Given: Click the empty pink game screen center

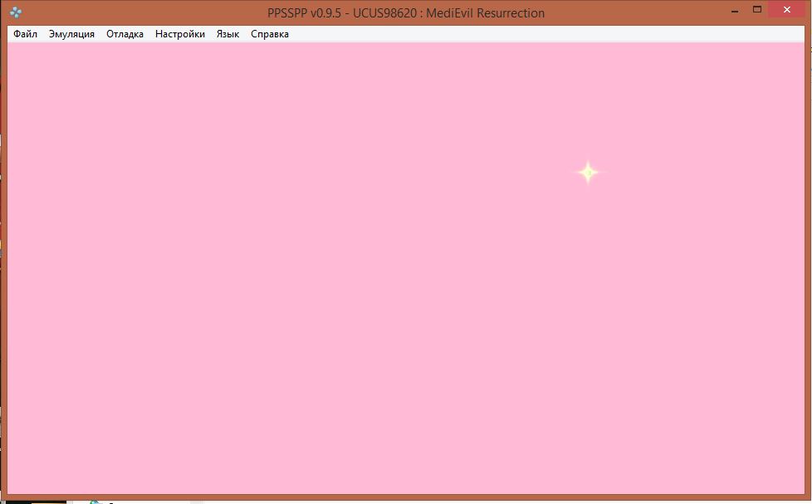Looking at the screenshot, I should point(406,267).
